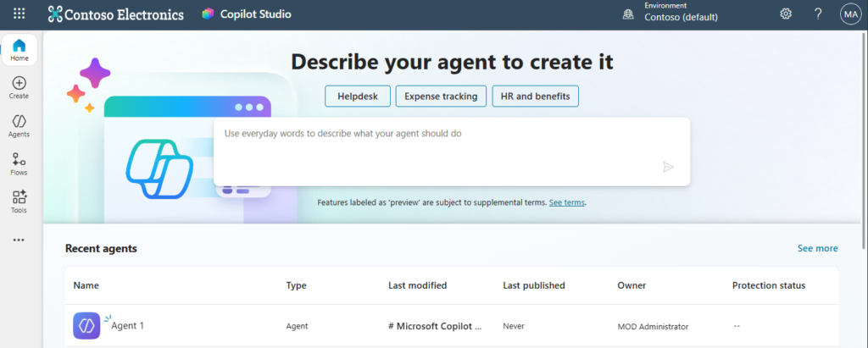Screen dimensions: 868x348
Task: Choose the Expense tracking suggestion
Action: click(441, 97)
